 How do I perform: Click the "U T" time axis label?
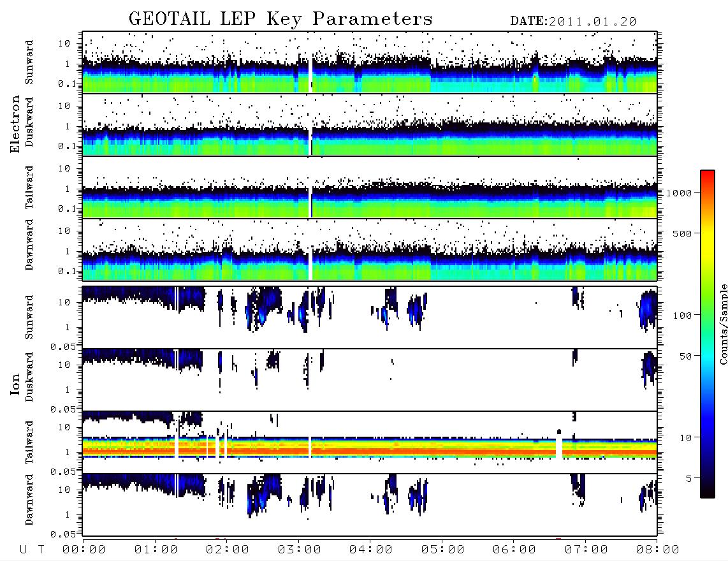(32, 550)
